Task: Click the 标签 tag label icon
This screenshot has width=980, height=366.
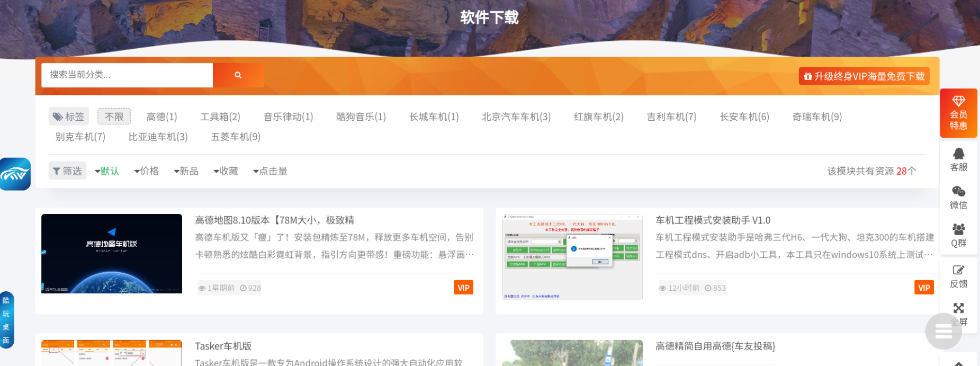Action: [x=68, y=117]
